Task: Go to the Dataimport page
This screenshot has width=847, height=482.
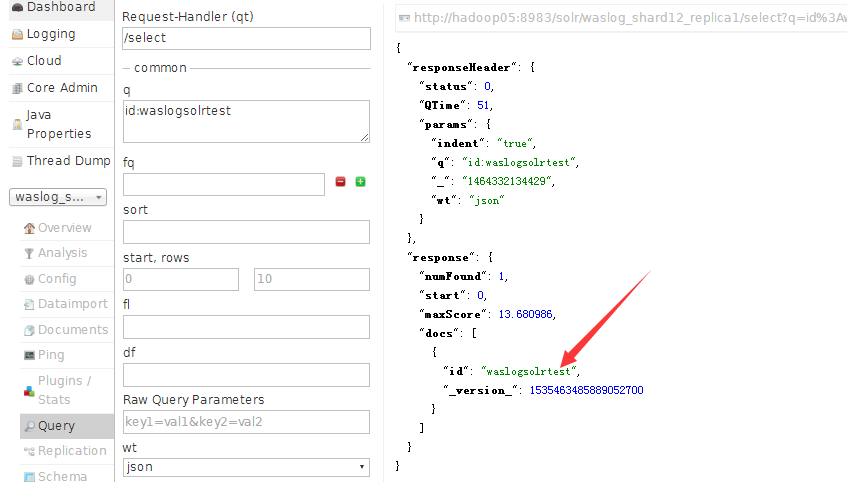Action: click(x=73, y=304)
